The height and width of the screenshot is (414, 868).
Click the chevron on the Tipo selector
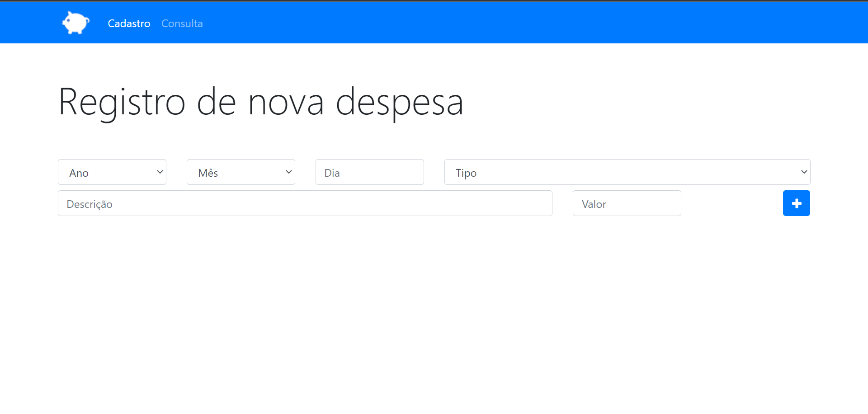click(804, 172)
